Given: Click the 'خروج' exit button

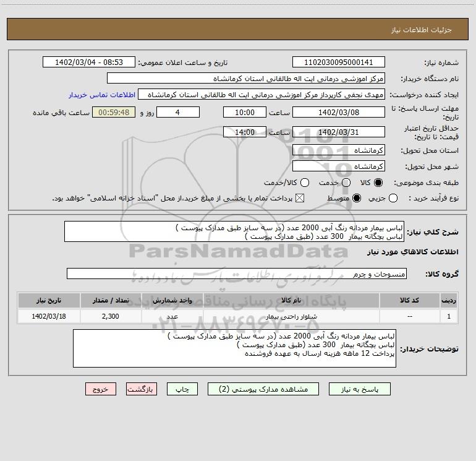Looking at the screenshot, I should click(x=101, y=389).
